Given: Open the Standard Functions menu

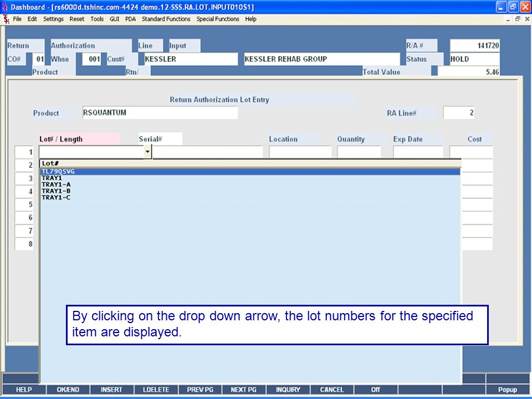Looking at the screenshot, I should [x=166, y=19].
